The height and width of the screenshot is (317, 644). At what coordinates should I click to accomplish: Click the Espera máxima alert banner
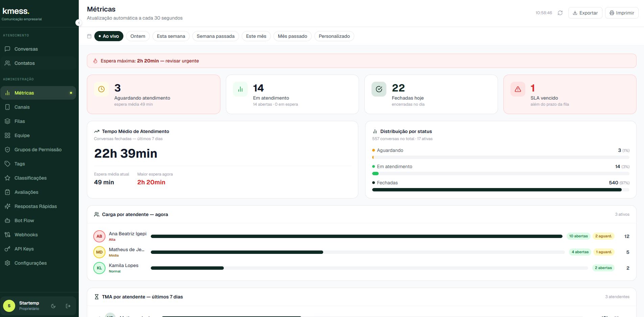[x=362, y=61]
